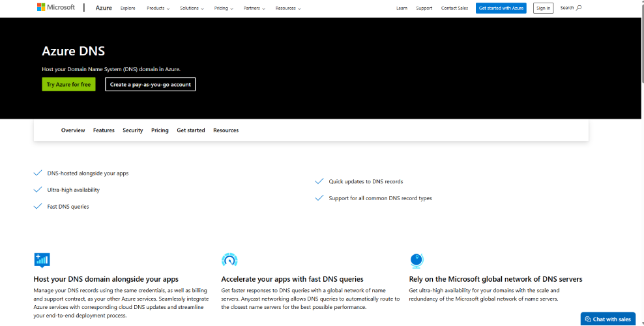This screenshot has width=644, height=326.
Task: Switch to the Features section tab
Action: (104, 130)
